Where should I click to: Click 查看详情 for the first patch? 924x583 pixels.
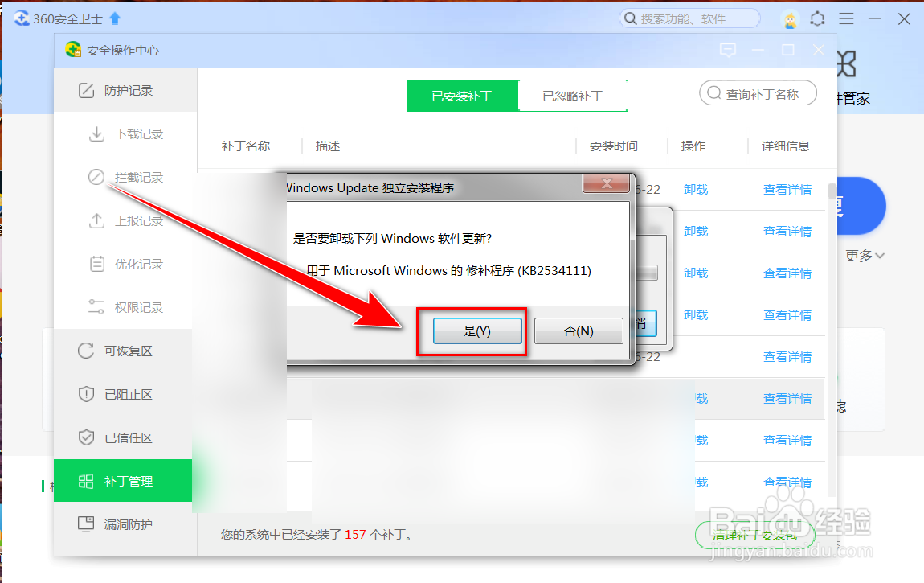[788, 189]
